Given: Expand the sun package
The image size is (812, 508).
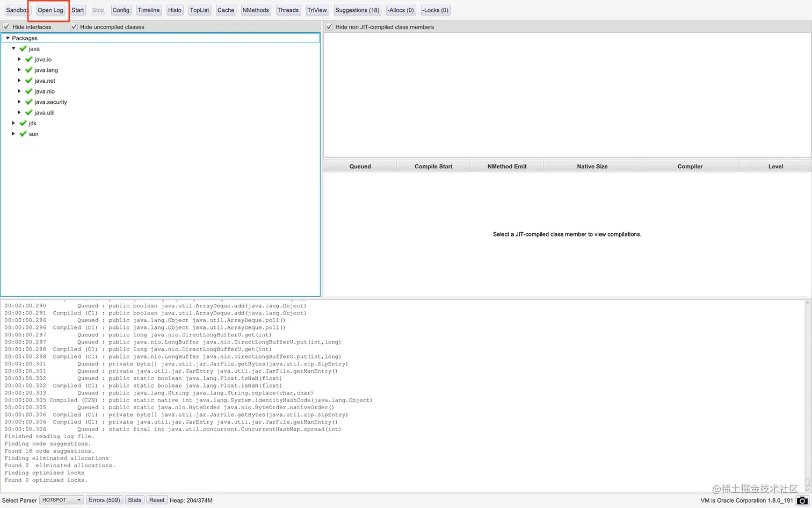Looking at the screenshot, I should click(13, 134).
